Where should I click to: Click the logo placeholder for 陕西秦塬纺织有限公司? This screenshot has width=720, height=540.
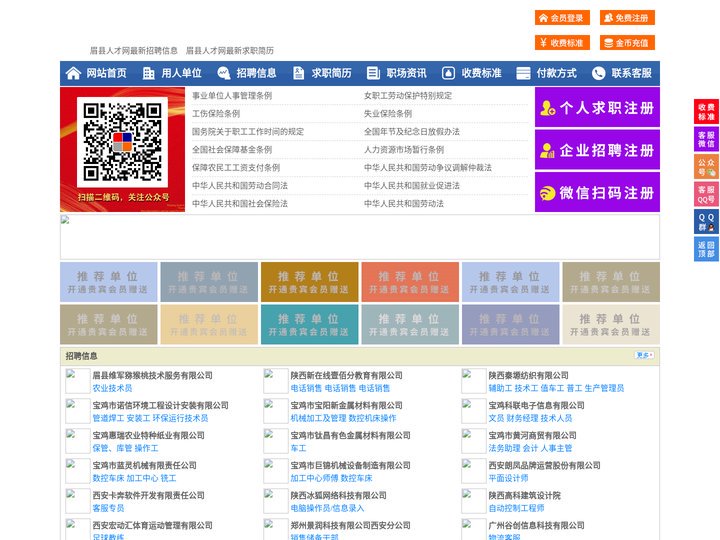click(473, 381)
